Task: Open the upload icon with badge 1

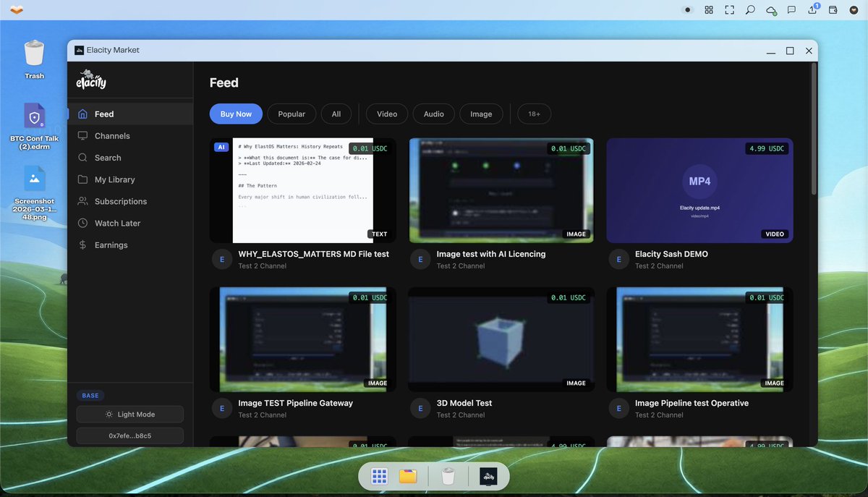Action: 813,10
